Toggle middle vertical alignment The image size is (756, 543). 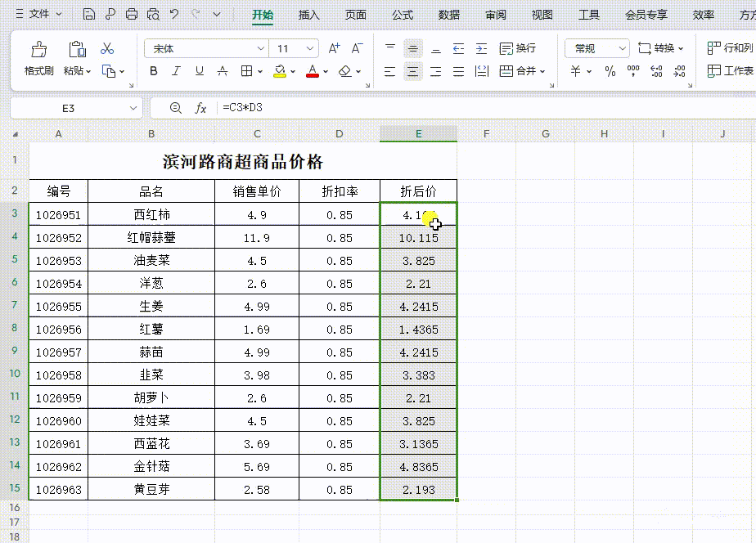click(412, 48)
